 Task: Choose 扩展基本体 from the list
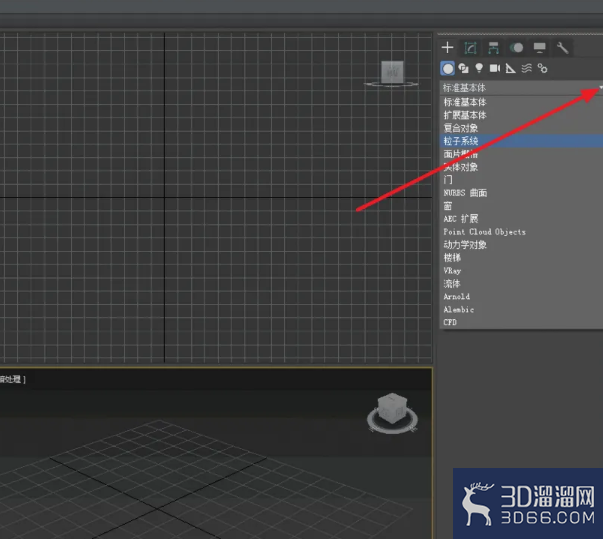pos(521,115)
